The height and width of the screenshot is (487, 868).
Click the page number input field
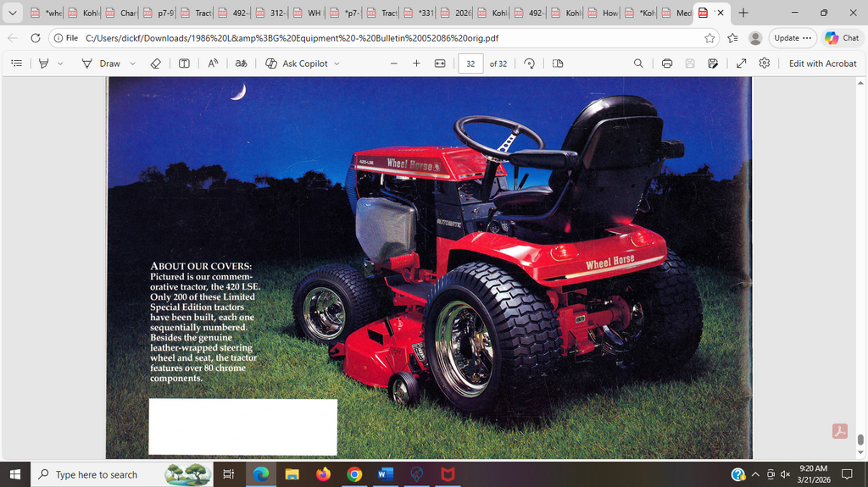click(x=470, y=64)
